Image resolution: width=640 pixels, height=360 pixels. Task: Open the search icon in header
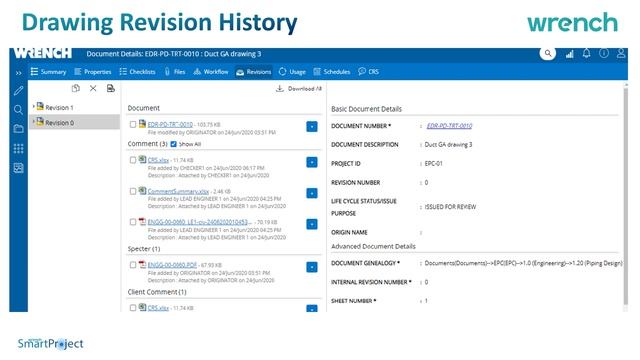coord(547,53)
